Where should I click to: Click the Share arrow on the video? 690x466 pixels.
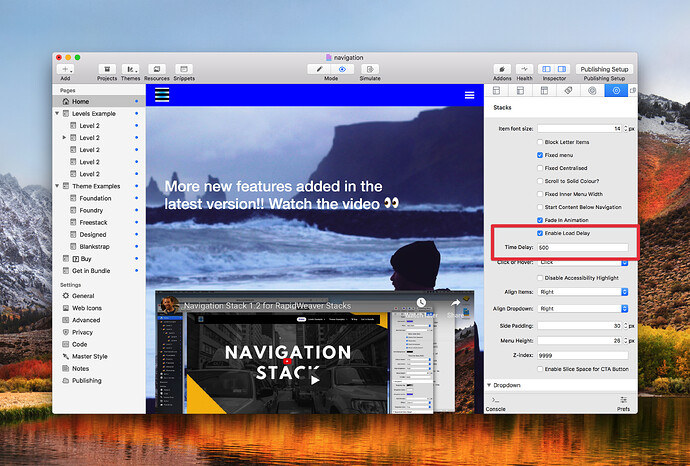tap(455, 303)
